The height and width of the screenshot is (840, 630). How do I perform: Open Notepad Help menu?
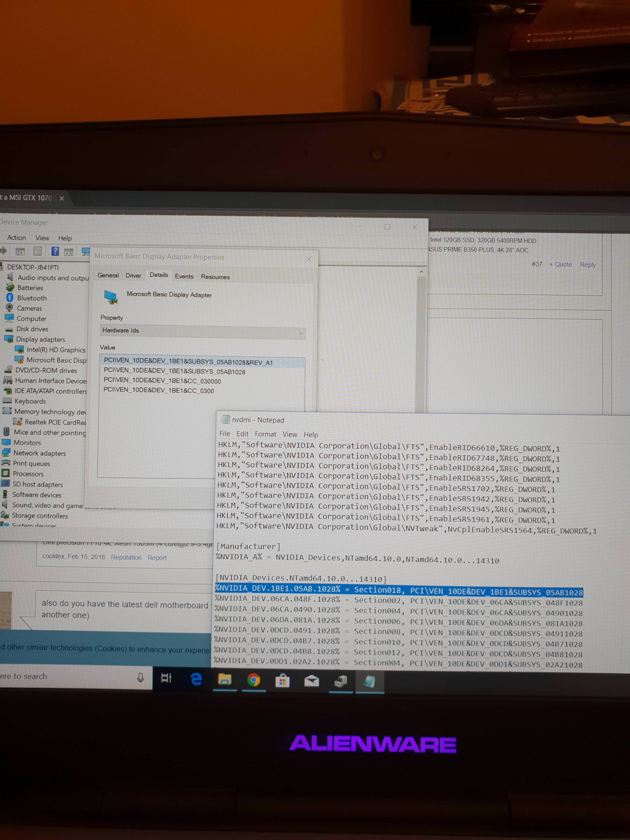click(311, 434)
